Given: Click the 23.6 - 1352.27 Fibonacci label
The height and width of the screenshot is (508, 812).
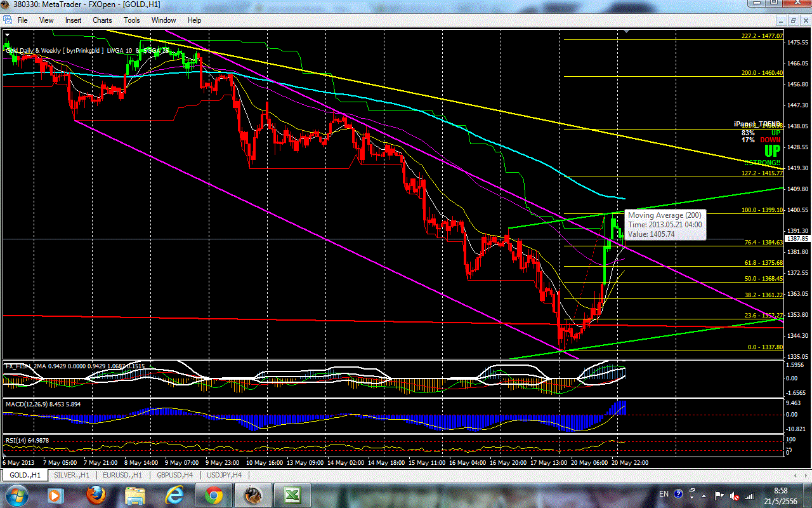Looking at the screenshot, I should click(764, 315).
